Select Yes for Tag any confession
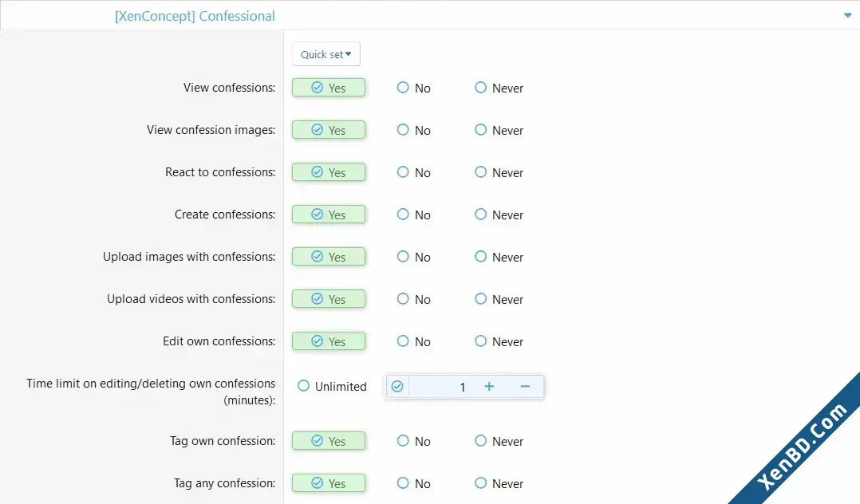The height and width of the screenshot is (504, 860). pyautogui.click(x=329, y=483)
